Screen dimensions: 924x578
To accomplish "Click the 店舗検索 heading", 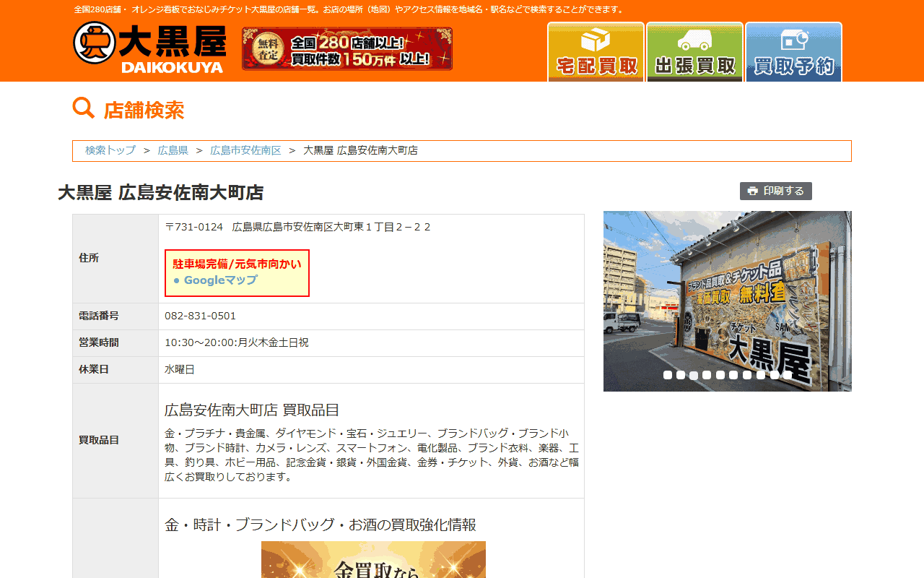I will (144, 111).
